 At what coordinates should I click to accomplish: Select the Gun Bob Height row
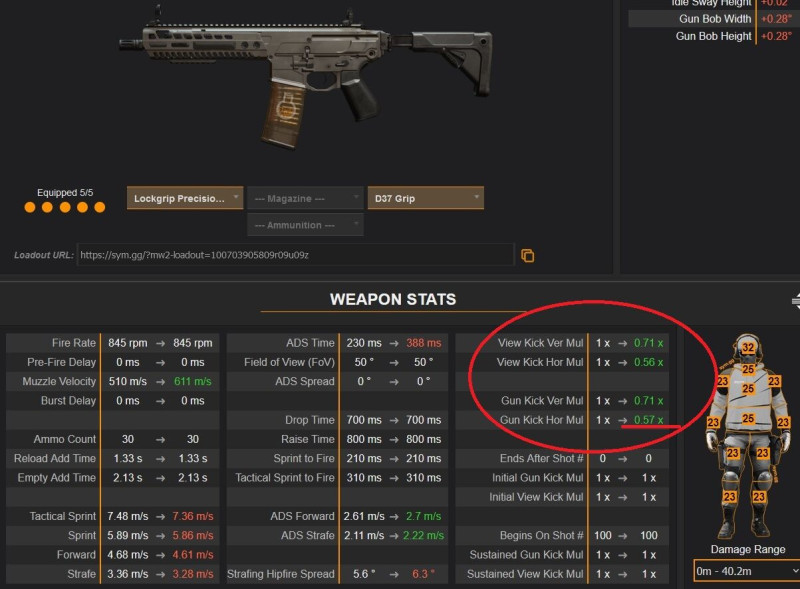[714, 36]
